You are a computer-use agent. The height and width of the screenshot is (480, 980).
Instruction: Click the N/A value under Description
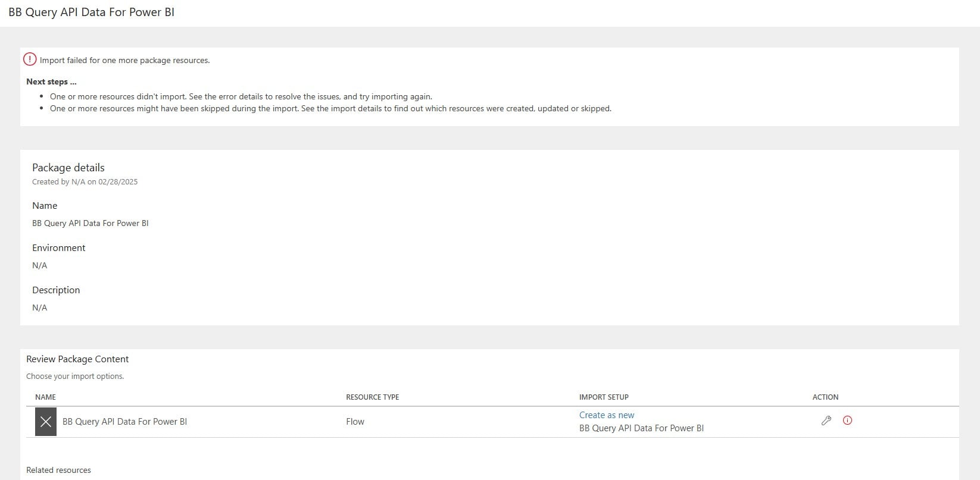[x=39, y=308]
